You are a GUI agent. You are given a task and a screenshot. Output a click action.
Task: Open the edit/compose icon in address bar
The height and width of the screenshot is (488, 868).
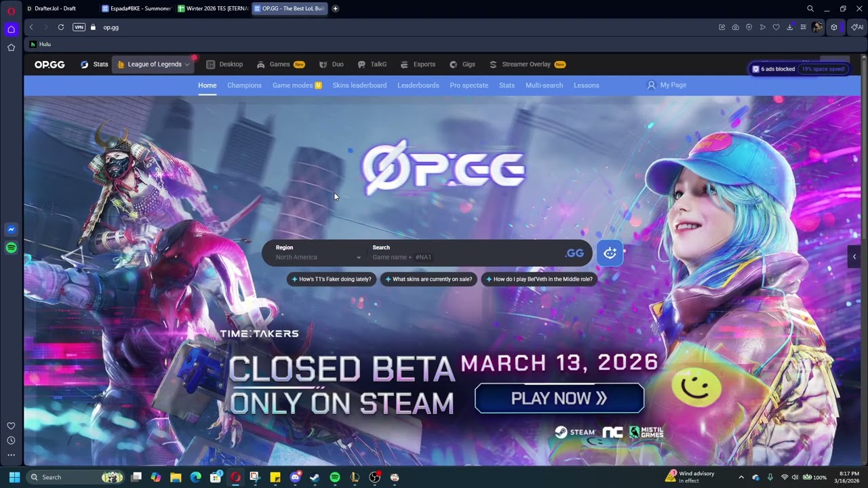point(722,27)
